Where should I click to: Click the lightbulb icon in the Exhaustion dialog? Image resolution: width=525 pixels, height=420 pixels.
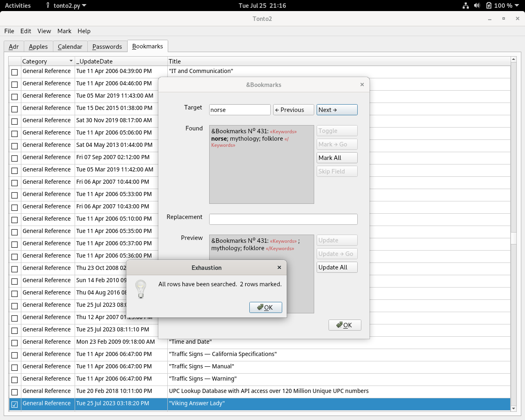click(x=141, y=289)
